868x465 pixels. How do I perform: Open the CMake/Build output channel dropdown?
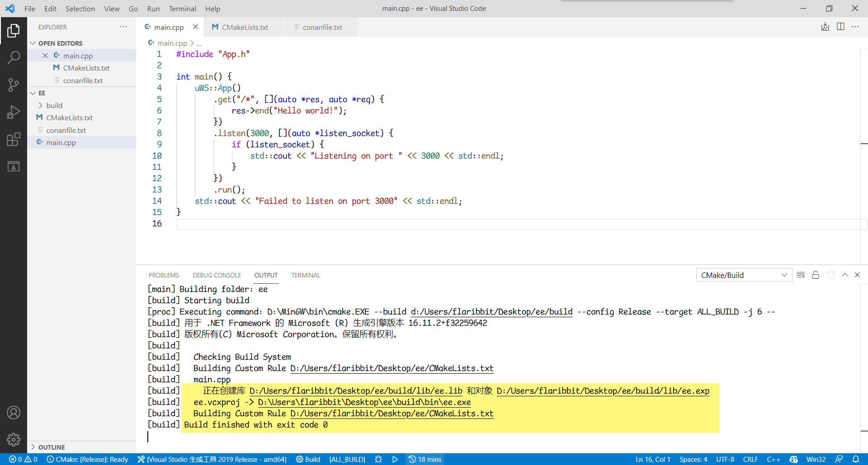[744, 275]
